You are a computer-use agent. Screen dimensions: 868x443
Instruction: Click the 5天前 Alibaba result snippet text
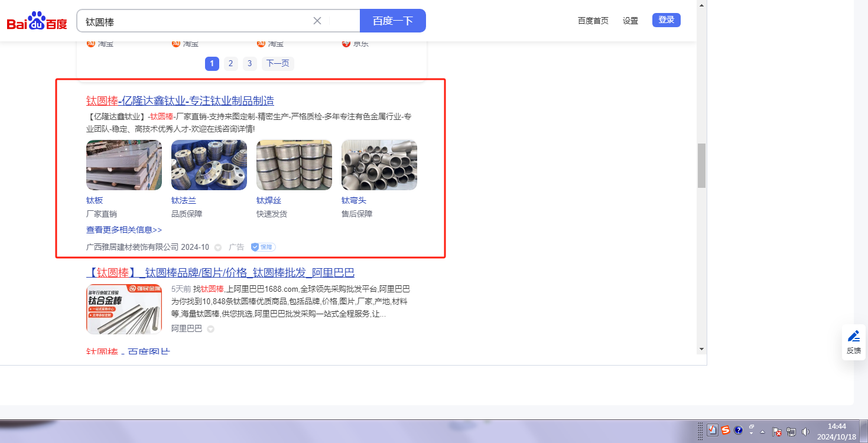291,301
